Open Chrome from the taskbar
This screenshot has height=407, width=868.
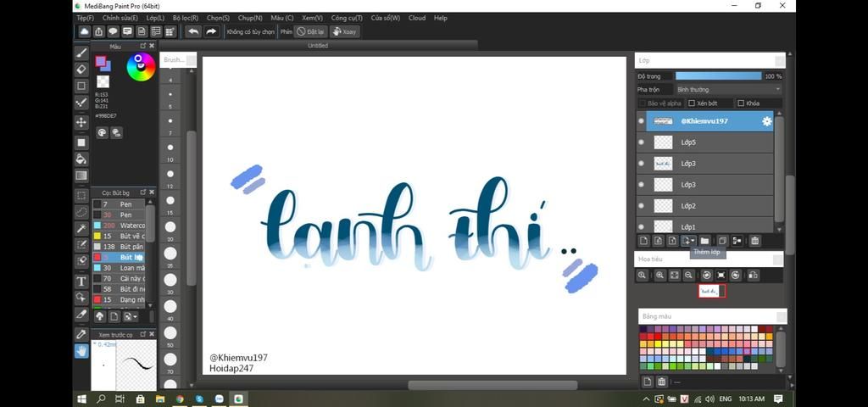pyautogui.click(x=180, y=399)
